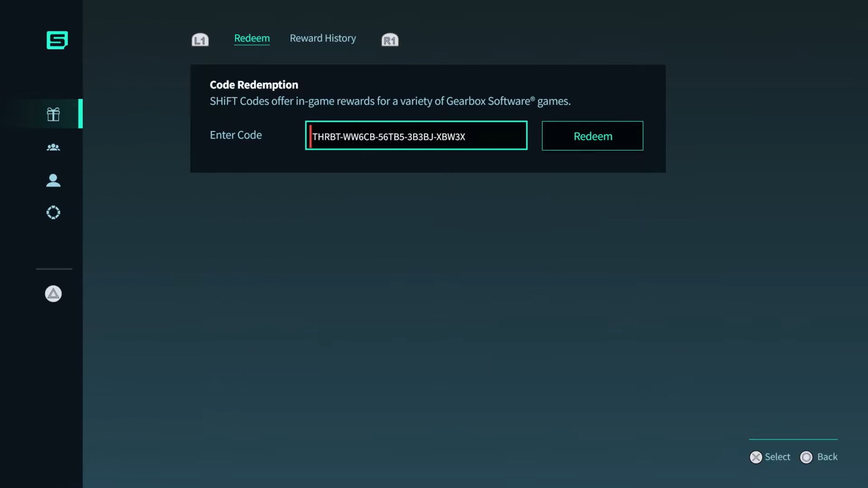868x488 pixels.
Task: Click the R1 bumper icon
Action: 390,40
